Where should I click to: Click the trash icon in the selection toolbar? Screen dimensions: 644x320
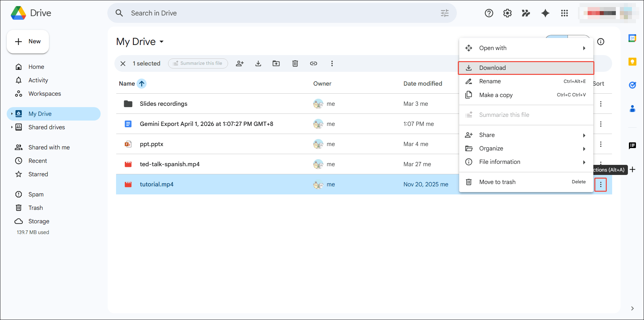[x=295, y=63]
